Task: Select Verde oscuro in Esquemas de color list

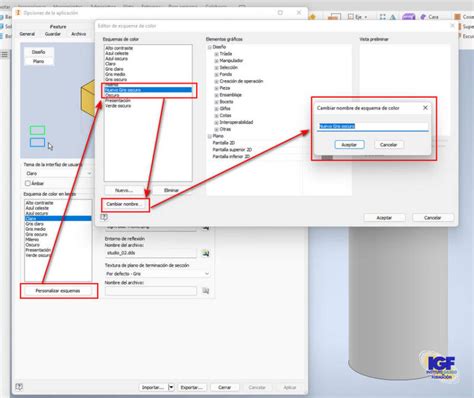Action: (x=118, y=106)
